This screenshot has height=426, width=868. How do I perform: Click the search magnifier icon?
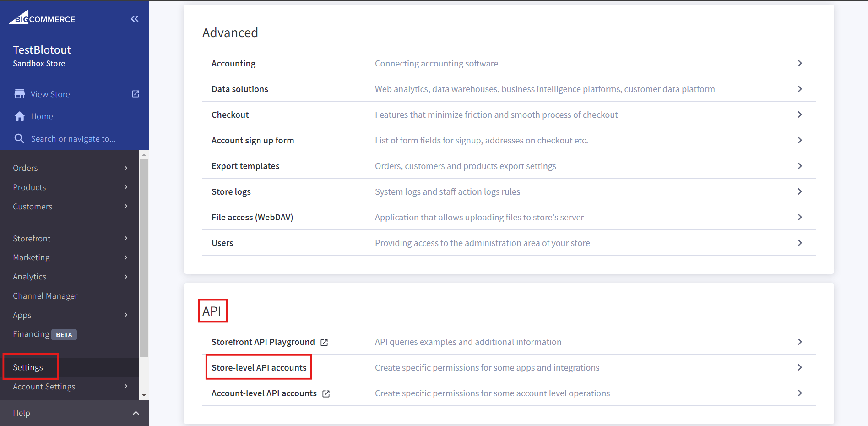pyautogui.click(x=19, y=138)
